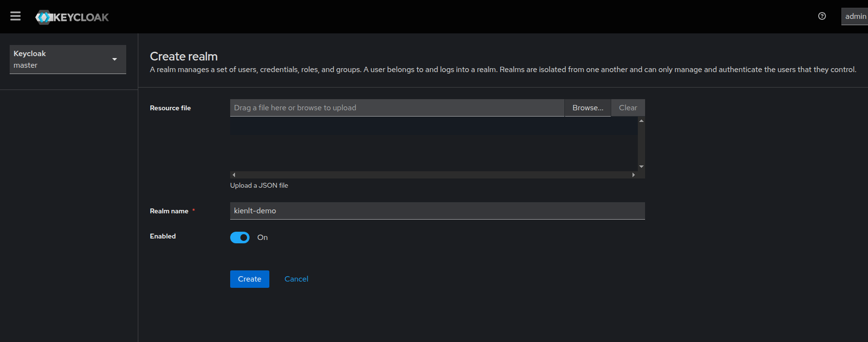Click the "Drag a file here" input
The height and width of the screenshot is (342, 868).
397,108
